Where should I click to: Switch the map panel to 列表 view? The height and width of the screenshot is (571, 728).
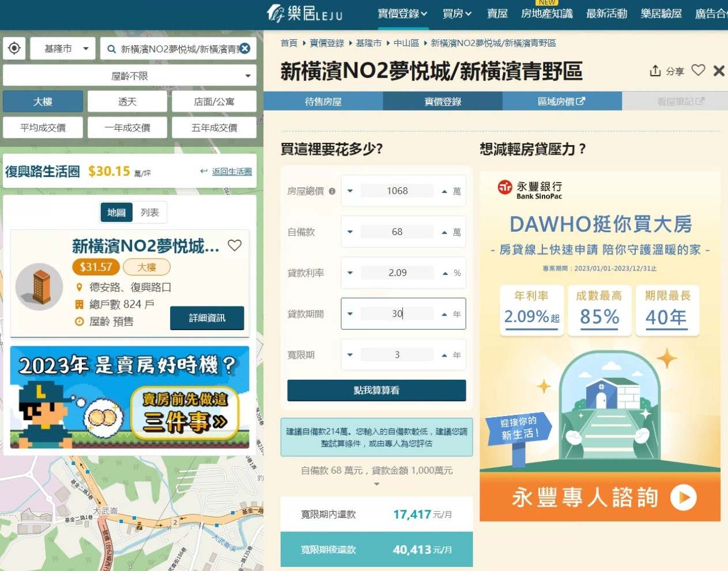[x=149, y=212]
